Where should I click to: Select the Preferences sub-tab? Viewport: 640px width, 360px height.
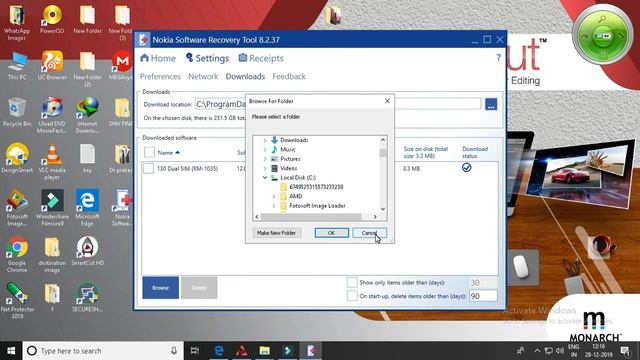point(160,76)
